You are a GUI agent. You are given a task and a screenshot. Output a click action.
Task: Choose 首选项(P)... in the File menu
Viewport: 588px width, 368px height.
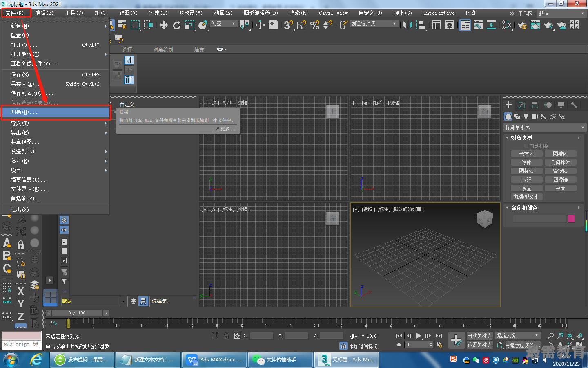(56, 198)
